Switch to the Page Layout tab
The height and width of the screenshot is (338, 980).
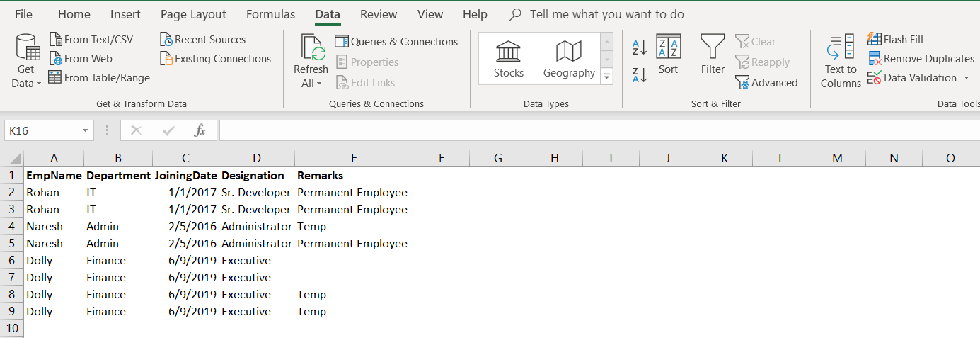[x=193, y=14]
